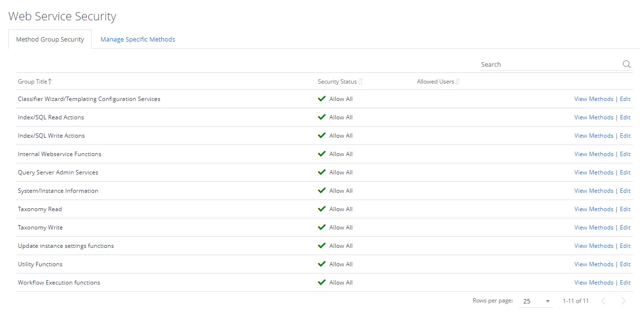Click the Web Service Security page heading
Screen dimensions: 644x316
(62, 16)
